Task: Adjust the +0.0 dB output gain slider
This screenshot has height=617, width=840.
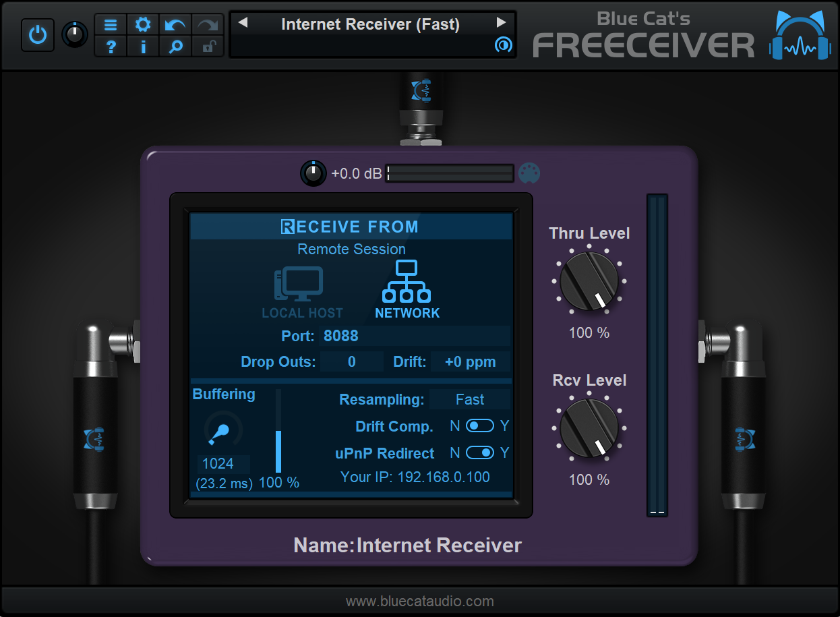Action: [450, 173]
